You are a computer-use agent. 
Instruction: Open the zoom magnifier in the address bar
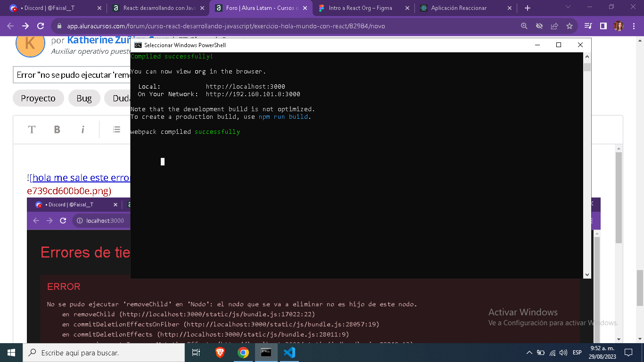point(524,26)
